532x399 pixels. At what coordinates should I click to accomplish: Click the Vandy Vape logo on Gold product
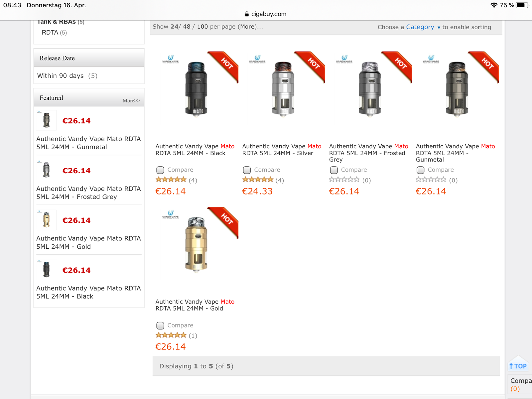click(170, 214)
